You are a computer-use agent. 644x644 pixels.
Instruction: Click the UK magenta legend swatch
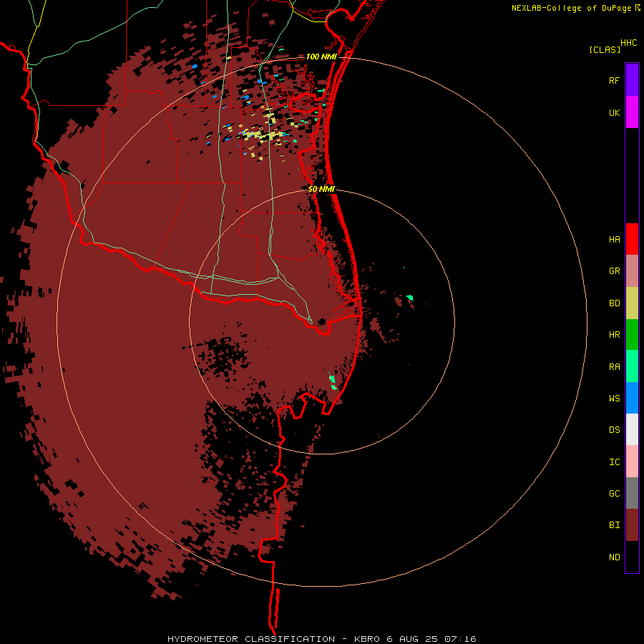[x=632, y=112]
